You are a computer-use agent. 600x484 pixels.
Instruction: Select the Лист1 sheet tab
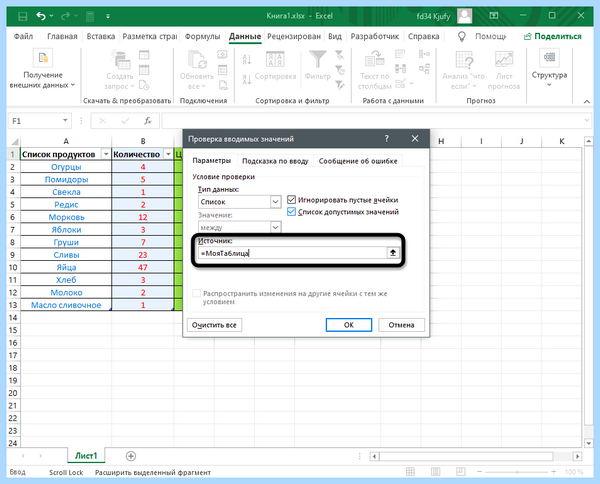[86, 456]
